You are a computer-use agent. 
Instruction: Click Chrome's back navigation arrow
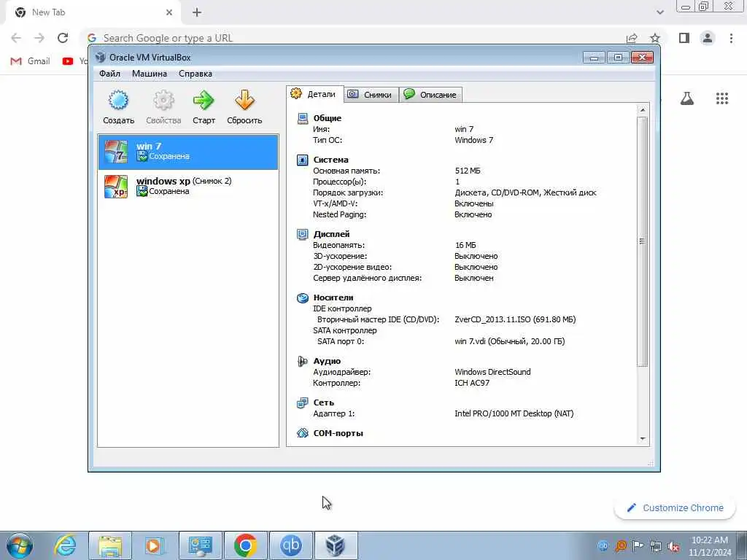click(x=16, y=38)
